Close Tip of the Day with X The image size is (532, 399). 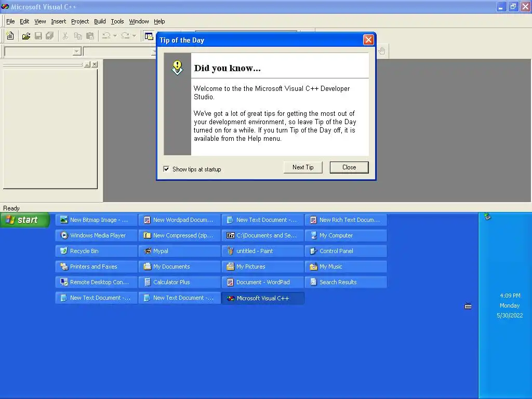tap(368, 40)
